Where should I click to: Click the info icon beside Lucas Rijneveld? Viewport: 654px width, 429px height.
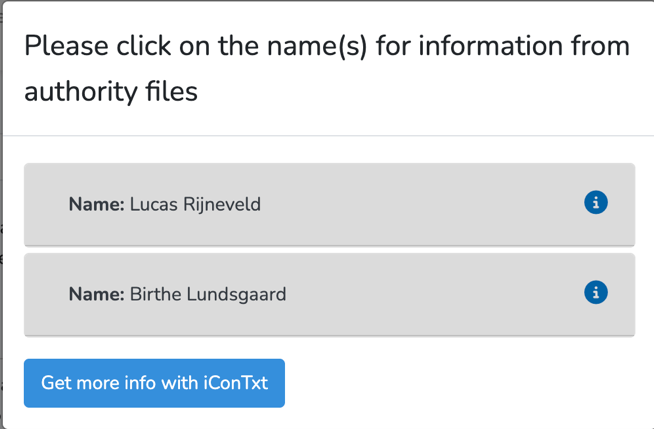(x=595, y=203)
